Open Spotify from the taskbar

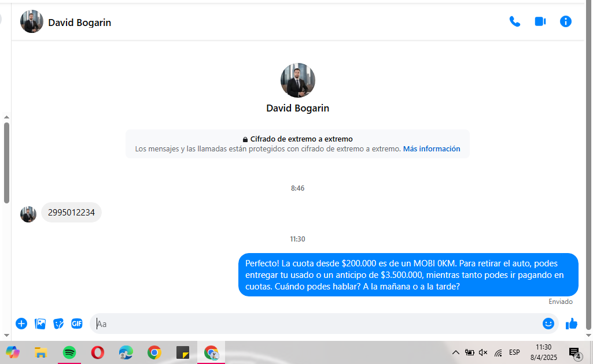pos(69,352)
